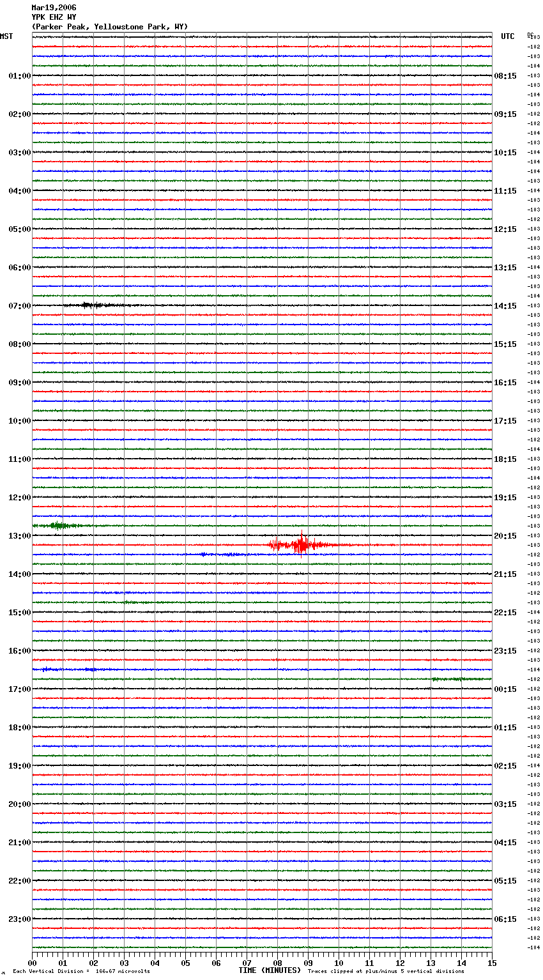This screenshot has height=980, width=543.
Task: Click the 08:15 UTC time label
Action: [505, 76]
